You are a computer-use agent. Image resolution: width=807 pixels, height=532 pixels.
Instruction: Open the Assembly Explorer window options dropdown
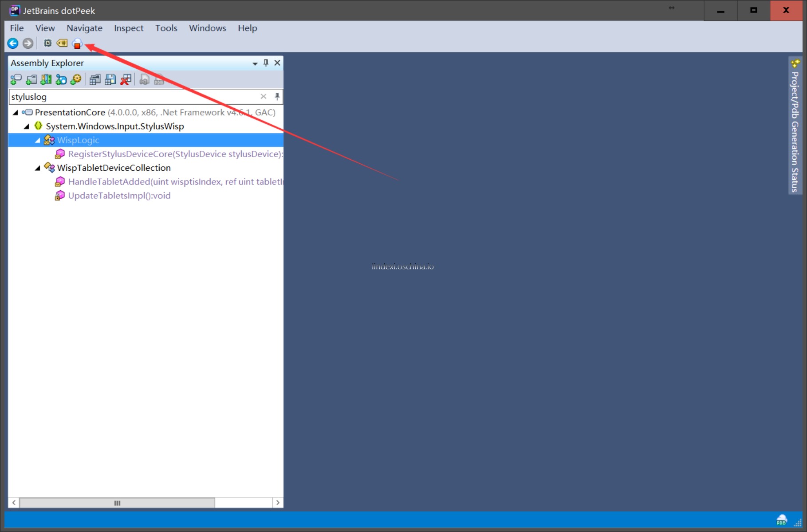pos(255,63)
